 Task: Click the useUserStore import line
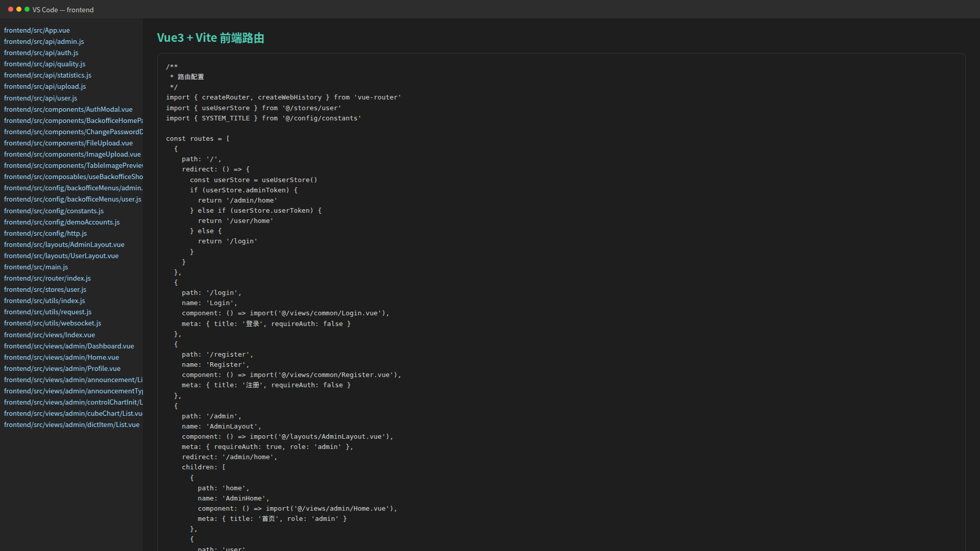pos(254,108)
